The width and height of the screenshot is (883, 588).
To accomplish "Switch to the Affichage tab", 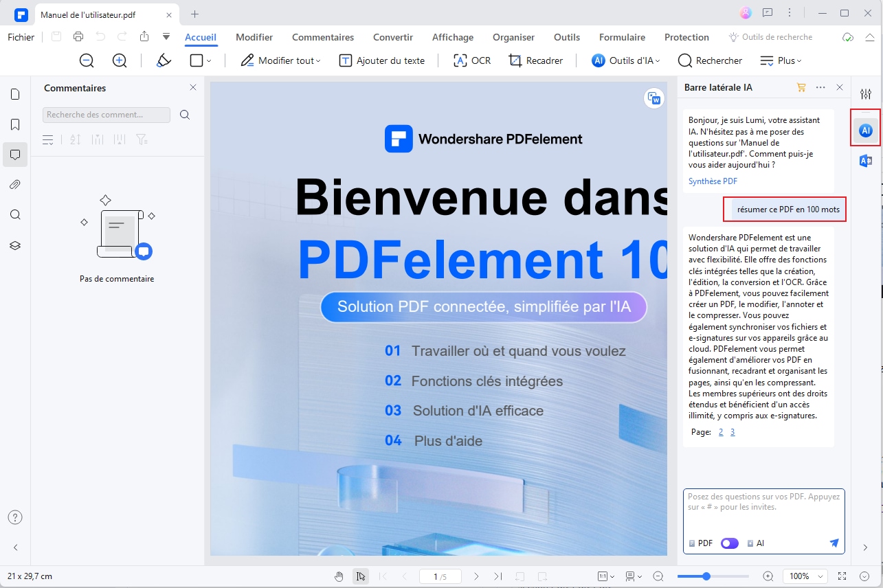I will pyautogui.click(x=453, y=37).
